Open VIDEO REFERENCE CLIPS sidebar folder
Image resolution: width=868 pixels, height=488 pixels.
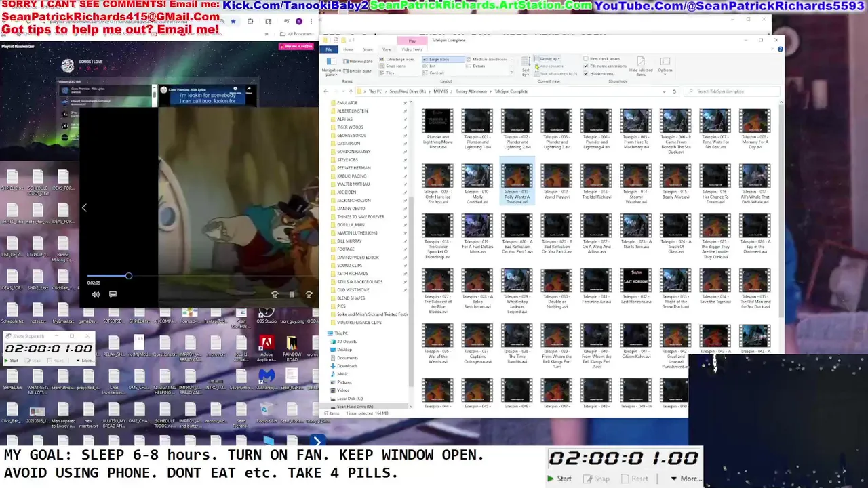point(359,323)
